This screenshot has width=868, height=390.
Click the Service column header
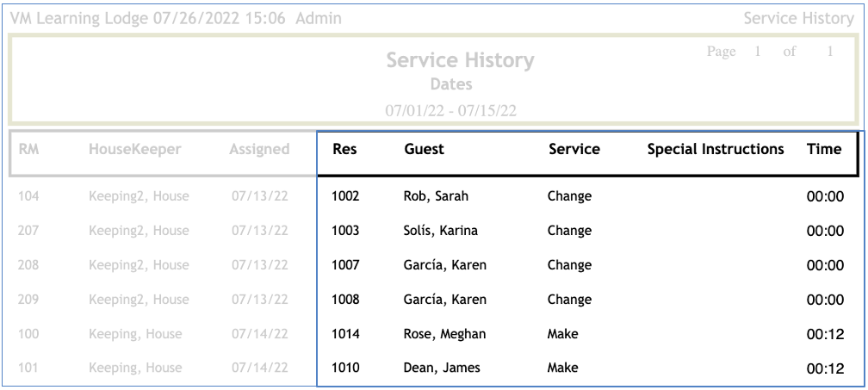573,149
